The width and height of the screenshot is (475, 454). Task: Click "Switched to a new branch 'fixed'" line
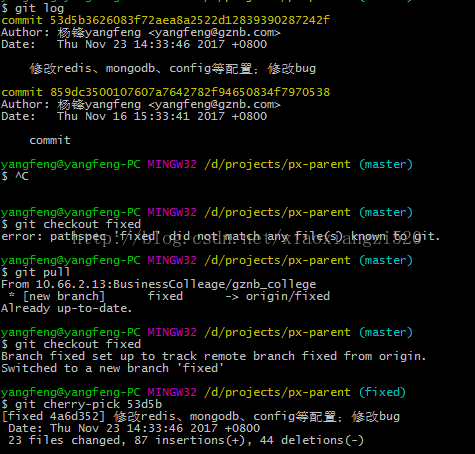pos(112,368)
